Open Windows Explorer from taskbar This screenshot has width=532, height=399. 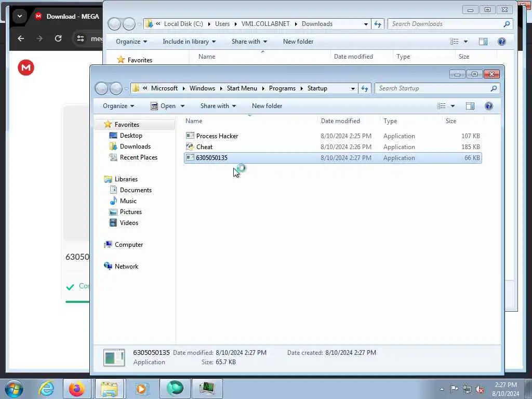[x=109, y=389]
